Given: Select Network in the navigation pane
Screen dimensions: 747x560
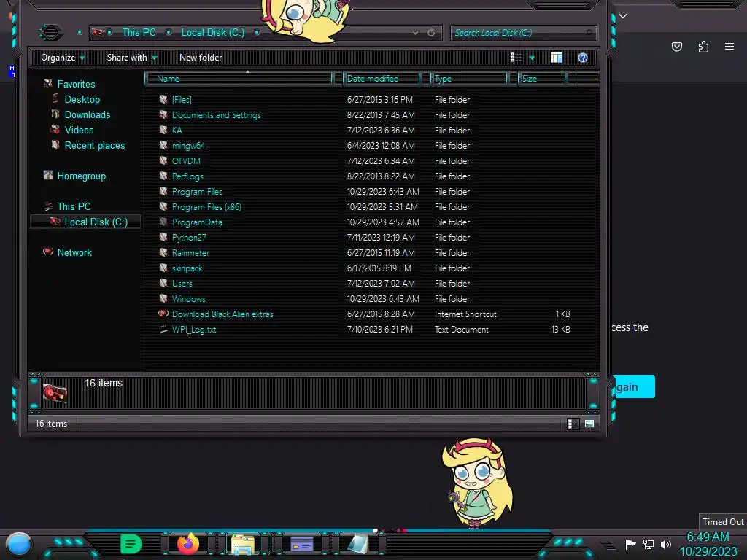Looking at the screenshot, I should tap(74, 252).
